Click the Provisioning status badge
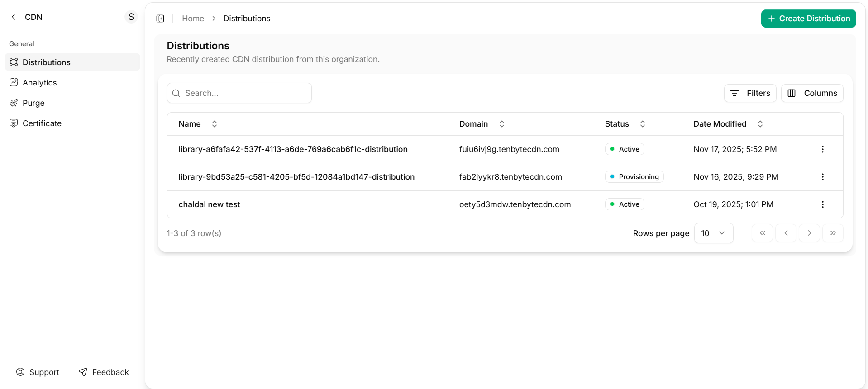This screenshot has height=389, width=868. [x=634, y=177]
